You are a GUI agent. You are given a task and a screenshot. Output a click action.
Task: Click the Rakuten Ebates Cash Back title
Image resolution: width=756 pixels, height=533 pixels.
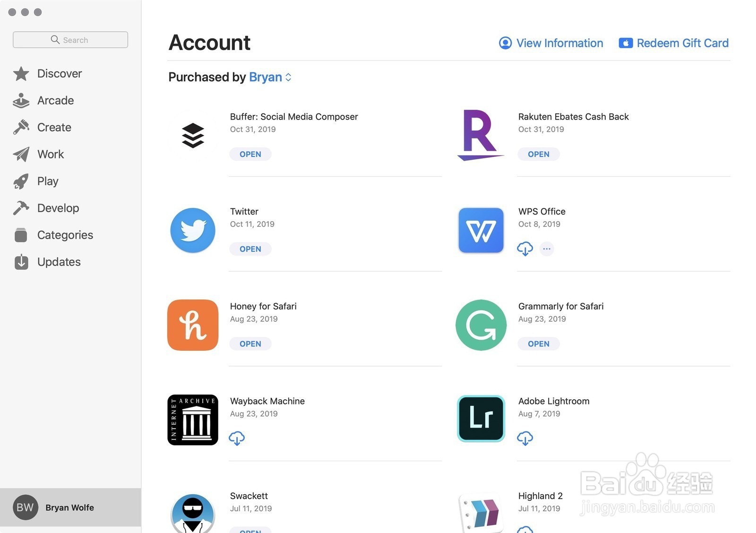coord(574,117)
